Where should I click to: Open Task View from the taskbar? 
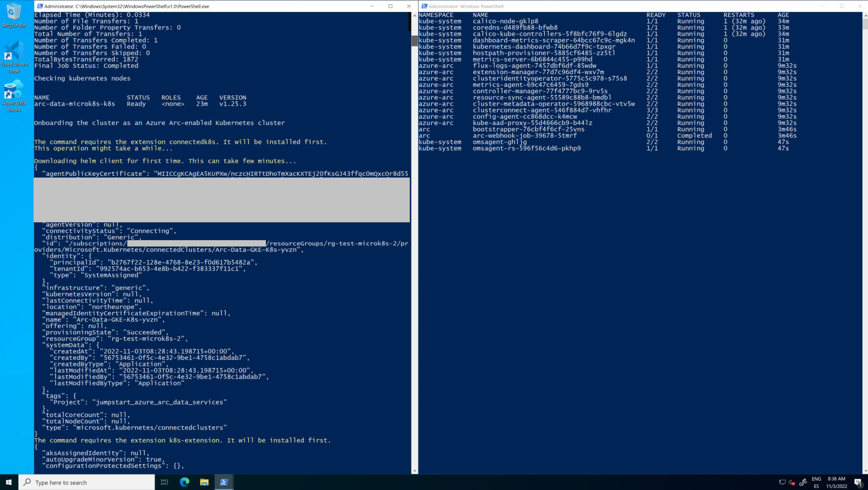164,482
